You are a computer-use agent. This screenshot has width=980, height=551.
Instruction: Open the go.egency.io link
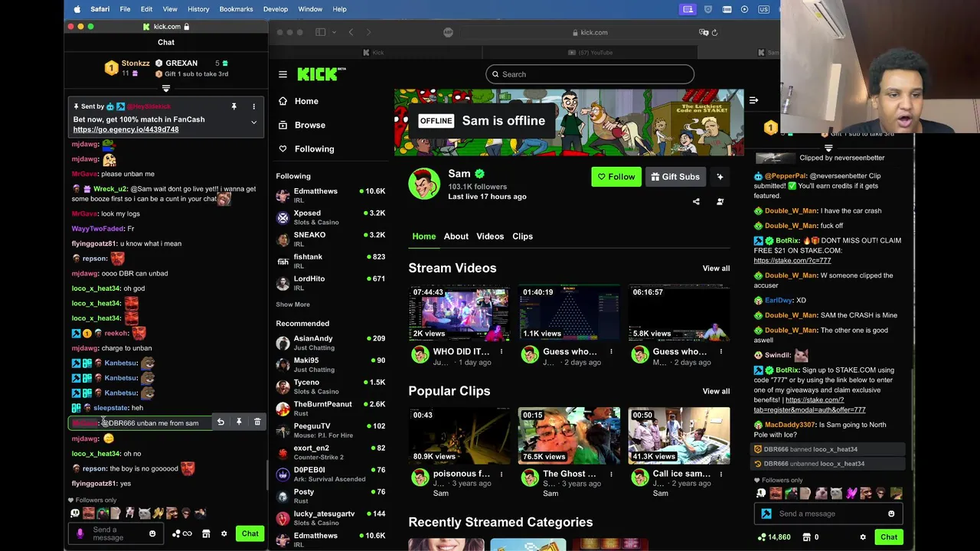[126, 129]
